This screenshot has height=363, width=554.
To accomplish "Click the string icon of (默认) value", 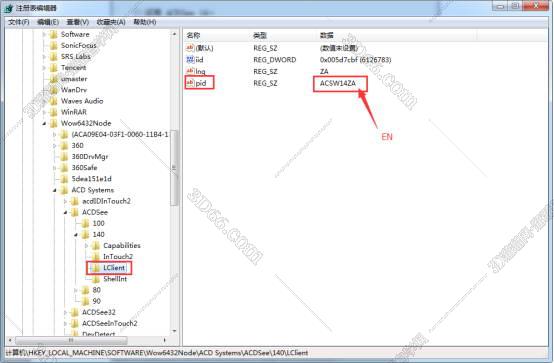I will click(x=190, y=48).
